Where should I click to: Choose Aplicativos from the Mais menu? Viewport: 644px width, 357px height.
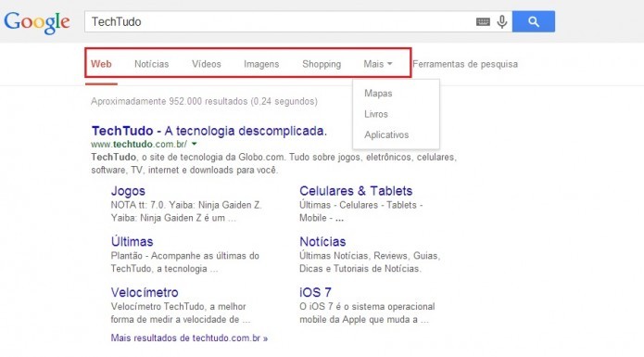[x=386, y=134]
